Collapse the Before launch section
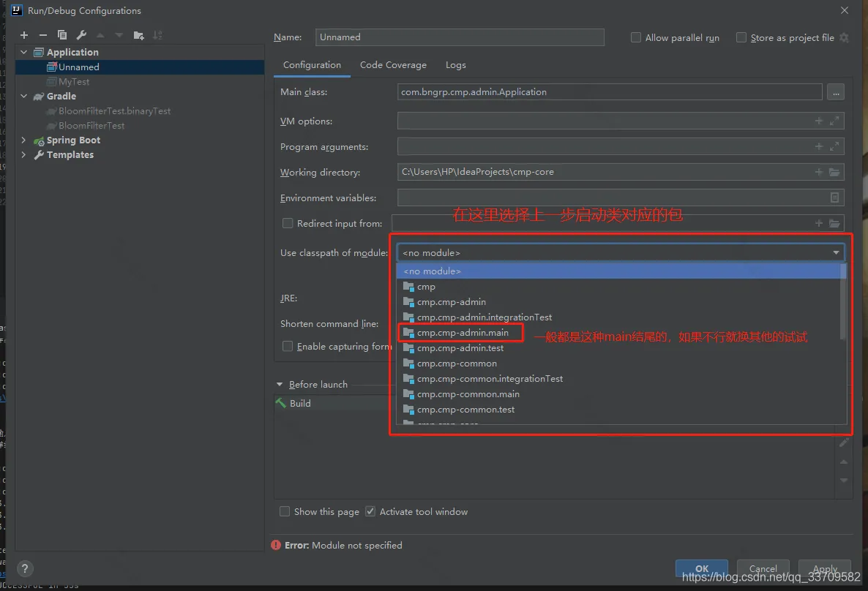Screen dimensions: 868x591 click(x=280, y=384)
